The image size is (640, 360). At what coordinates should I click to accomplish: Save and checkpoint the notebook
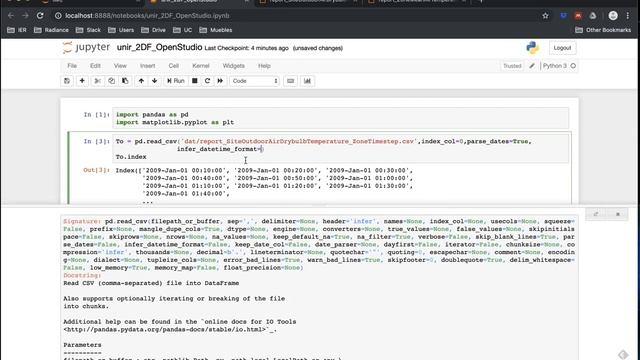pyautogui.click(x=67, y=81)
